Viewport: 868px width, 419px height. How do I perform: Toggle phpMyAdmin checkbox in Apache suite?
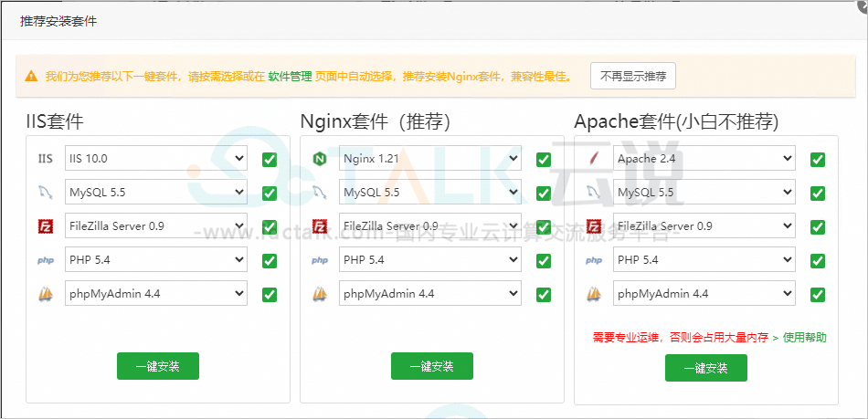coord(818,294)
